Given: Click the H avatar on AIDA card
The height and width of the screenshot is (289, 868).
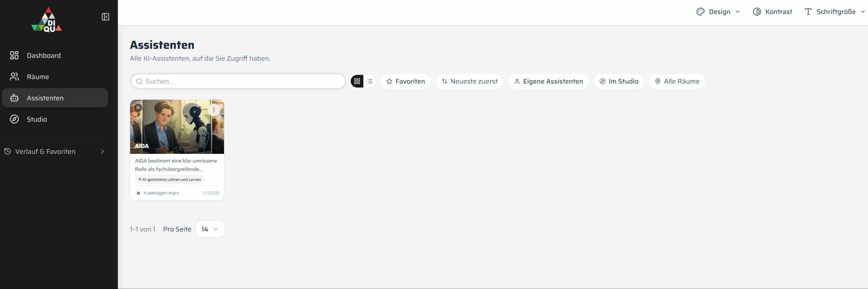Looking at the screenshot, I should point(138,193).
